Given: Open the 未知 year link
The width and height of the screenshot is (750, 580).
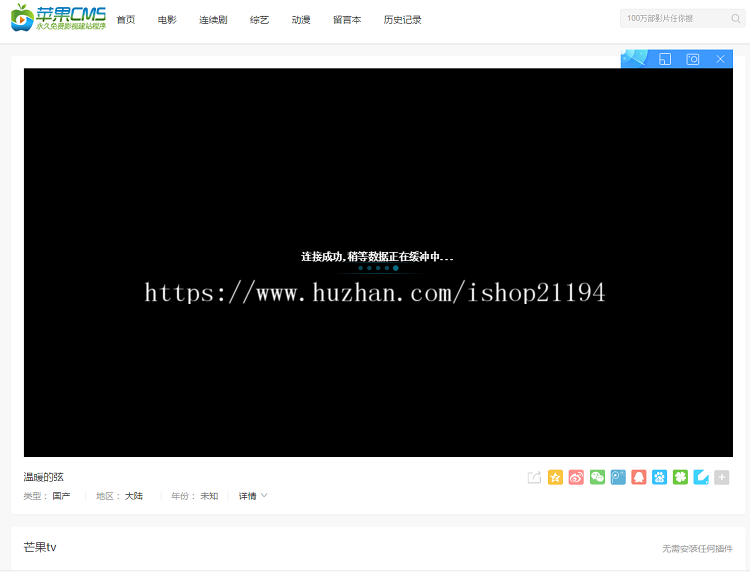Looking at the screenshot, I should click(x=209, y=496).
